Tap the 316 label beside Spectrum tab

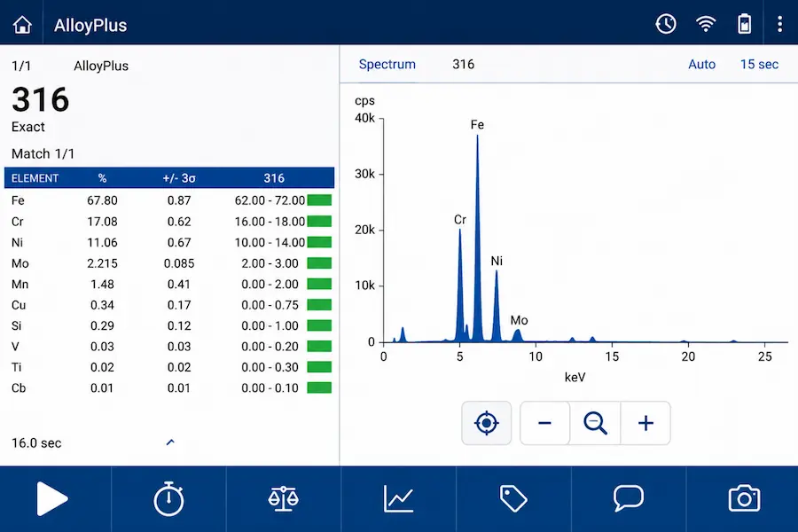click(x=463, y=64)
